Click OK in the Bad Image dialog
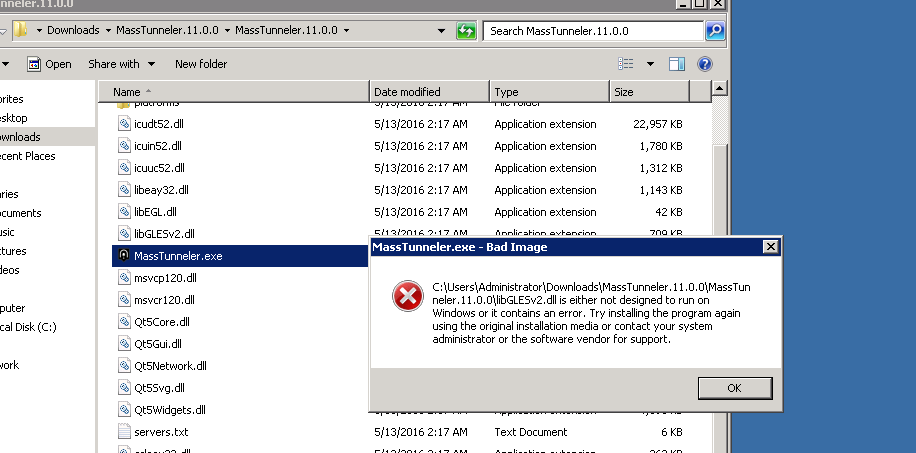 tap(735, 388)
